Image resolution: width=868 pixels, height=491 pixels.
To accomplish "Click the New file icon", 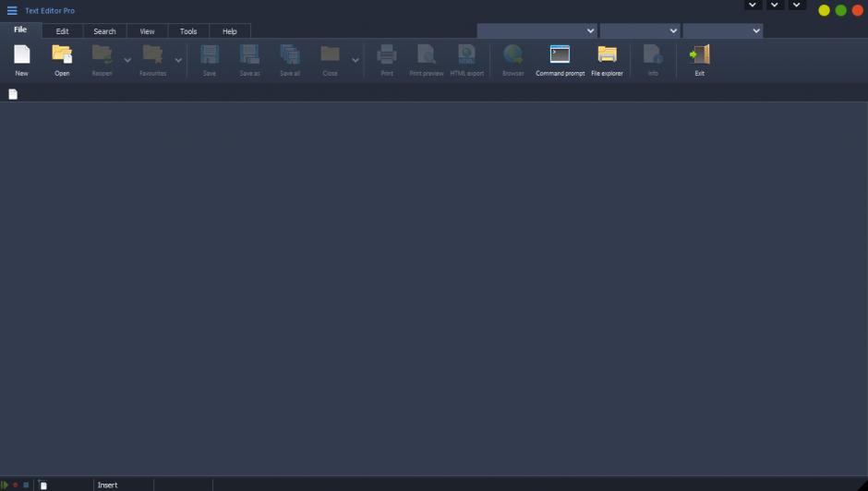I will click(21, 59).
